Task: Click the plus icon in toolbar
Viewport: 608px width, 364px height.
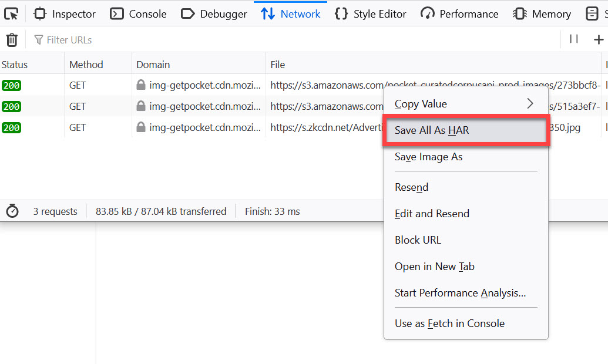Action: (x=599, y=40)
